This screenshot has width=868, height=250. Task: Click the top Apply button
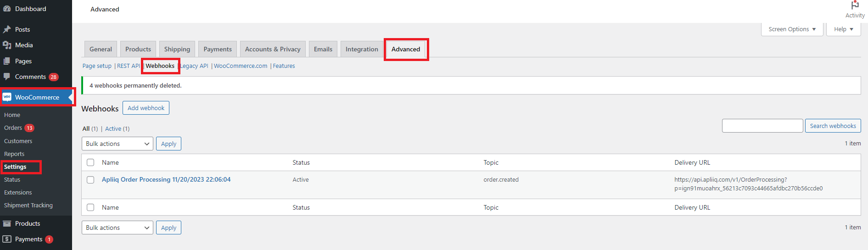click(x=168, y=144)
